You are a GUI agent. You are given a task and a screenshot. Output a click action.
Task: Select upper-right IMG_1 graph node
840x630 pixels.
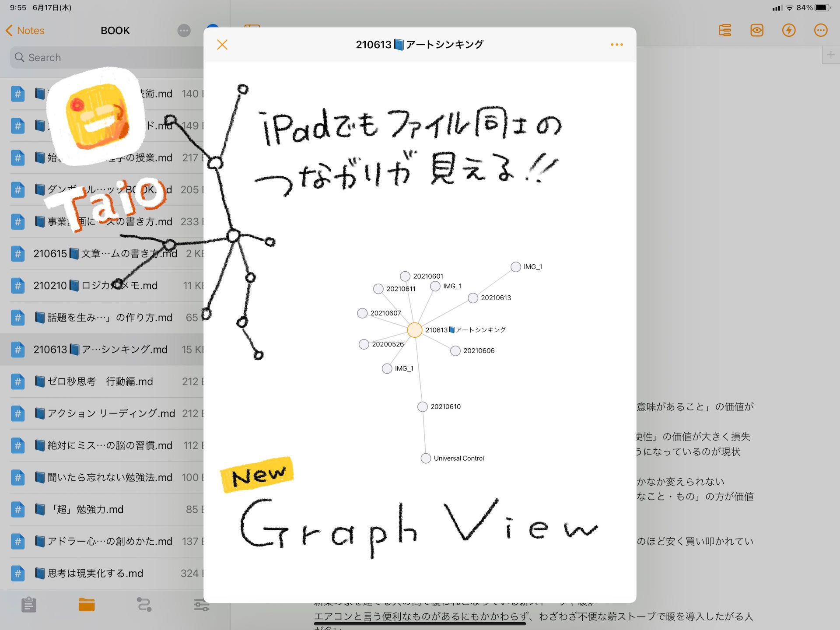click(516, 267)
